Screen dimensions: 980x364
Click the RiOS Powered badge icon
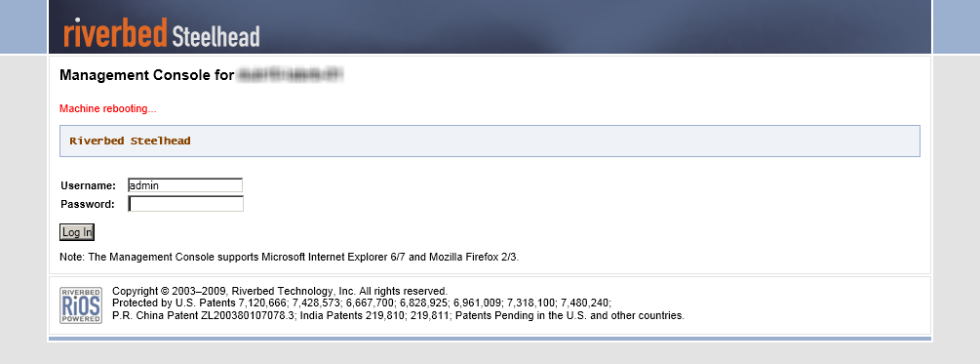tap(81, 305)
